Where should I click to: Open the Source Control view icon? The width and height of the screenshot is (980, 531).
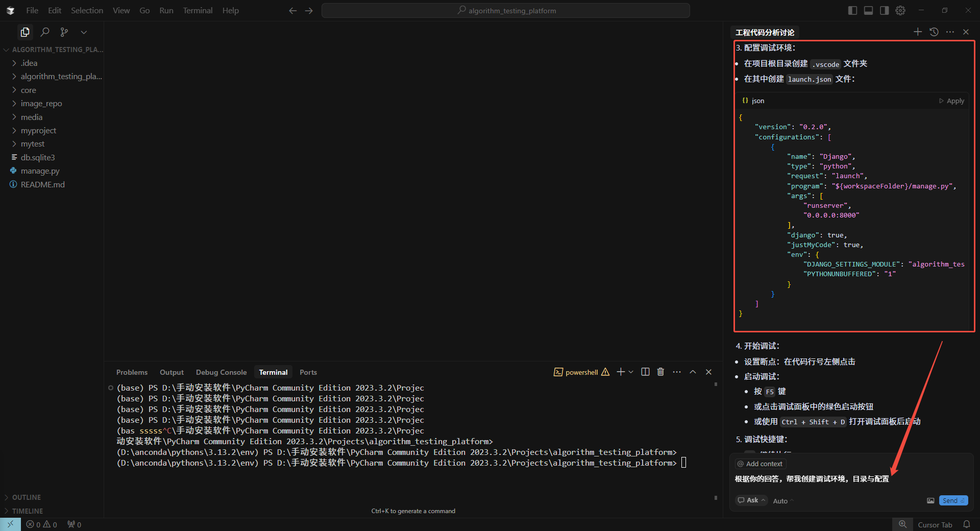[x=64, y=32]
